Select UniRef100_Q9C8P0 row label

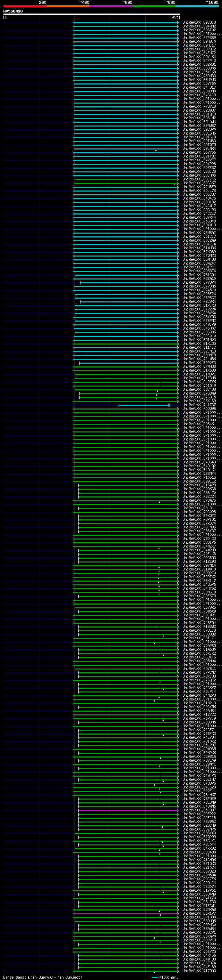199,129
